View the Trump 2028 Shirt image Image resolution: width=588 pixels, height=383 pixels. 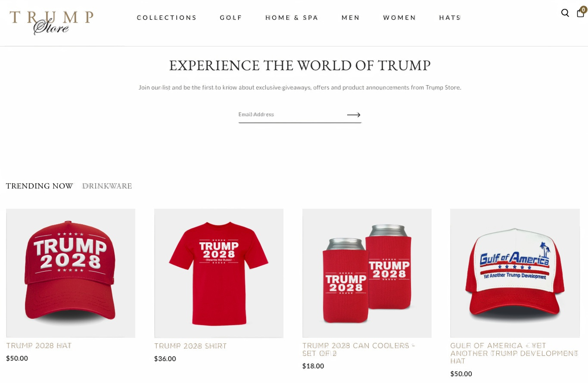click(219, 273)
